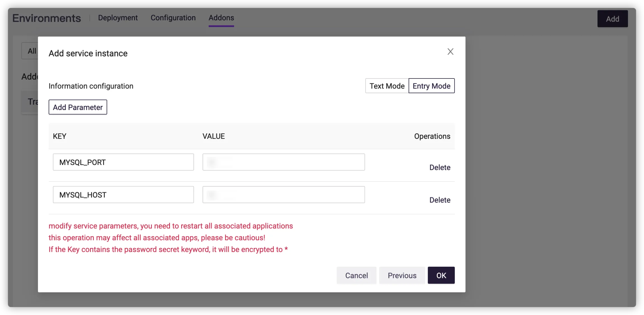Select the Addons tab
The image size is (644, 315).
tap(221, 18)
